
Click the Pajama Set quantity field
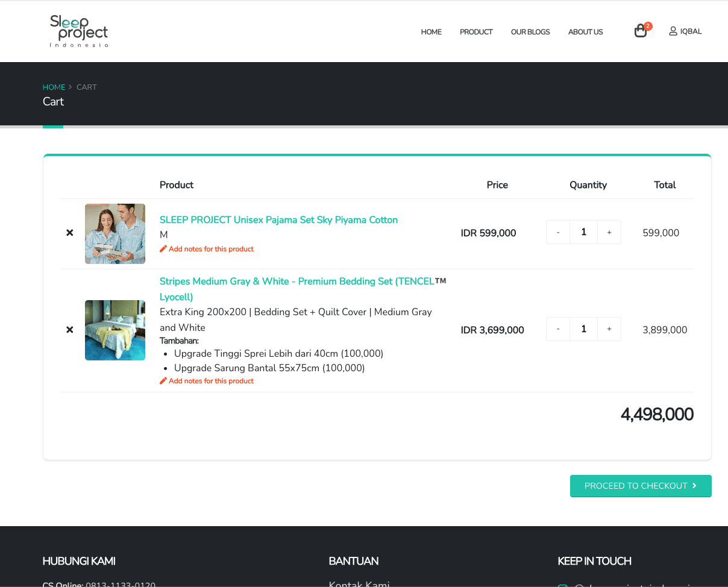point(583,232)
